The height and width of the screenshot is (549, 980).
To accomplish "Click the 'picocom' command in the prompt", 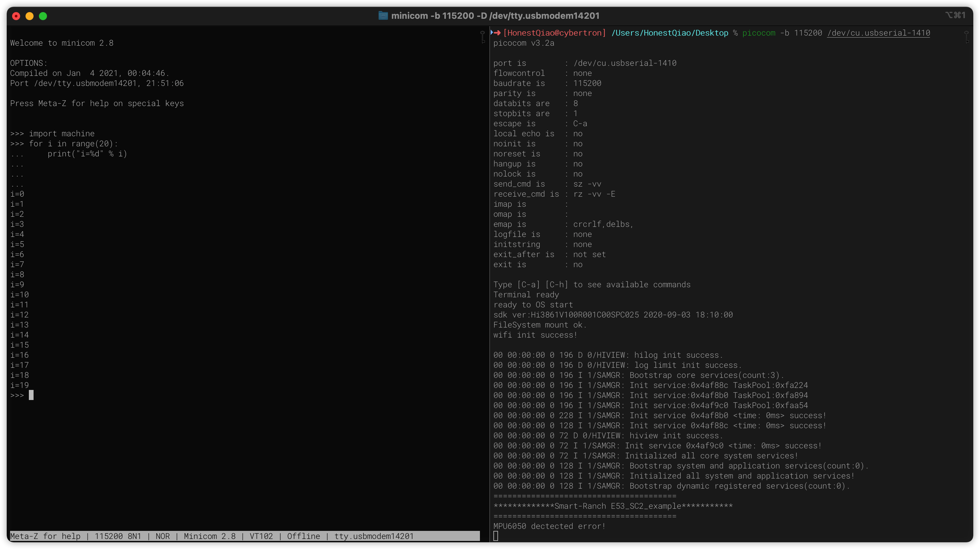I will pyautogui.click(x=758, y=33).
